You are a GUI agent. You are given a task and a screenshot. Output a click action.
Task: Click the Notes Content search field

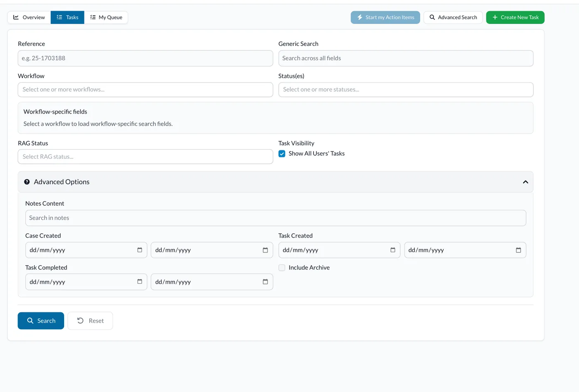click(275, 218)
